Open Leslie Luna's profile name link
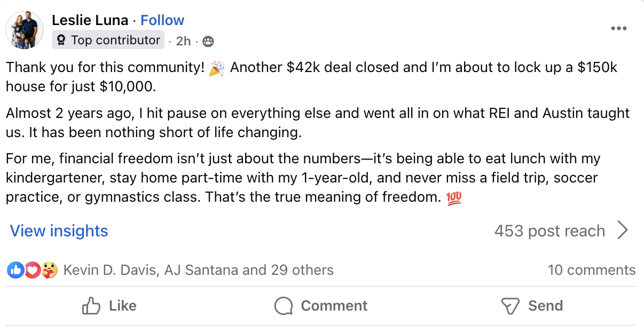 point(90,20)
